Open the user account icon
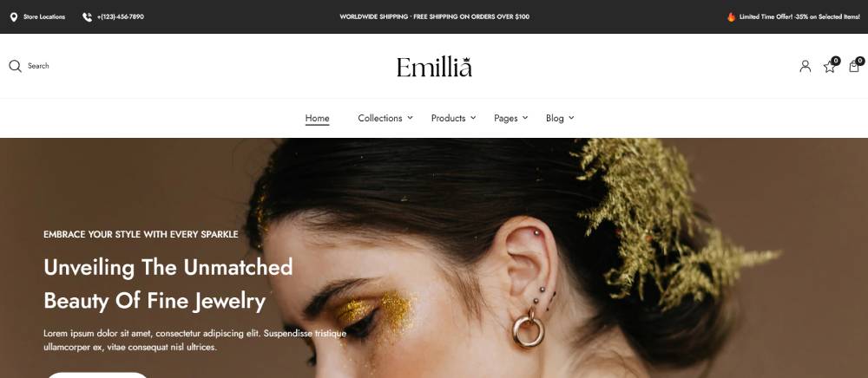Screen dimensions: 868x378 click(805, 66)
